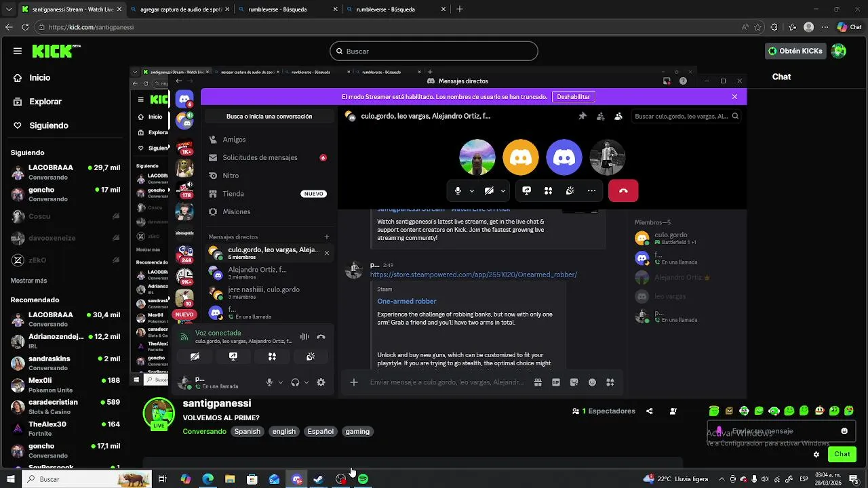
Task: Open emoji picker in Discord message bar
Action: click(x=592, y=382)
